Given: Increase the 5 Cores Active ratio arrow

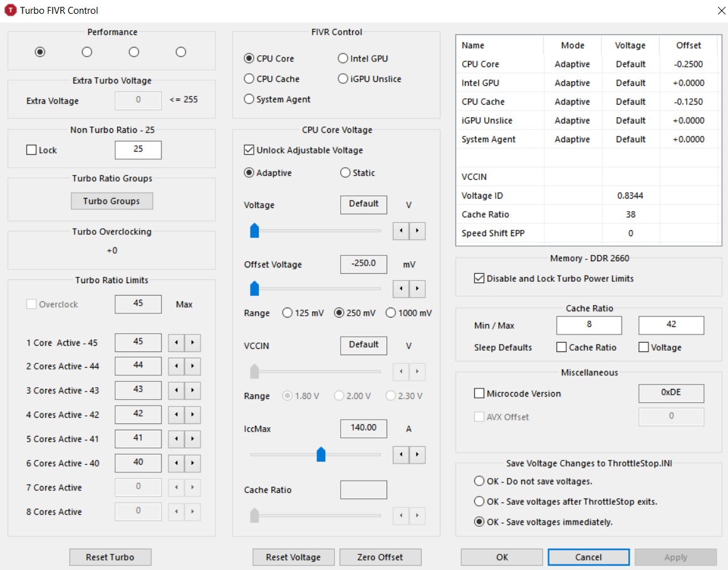Looking at the screenshot, I should click(x=193, y=438).
